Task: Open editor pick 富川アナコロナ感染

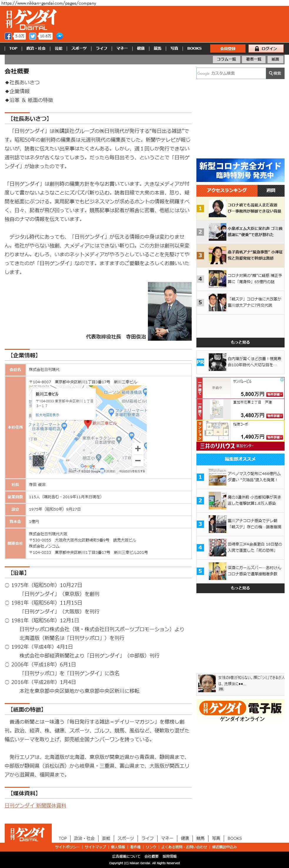Action: click(x=240, y=524)
